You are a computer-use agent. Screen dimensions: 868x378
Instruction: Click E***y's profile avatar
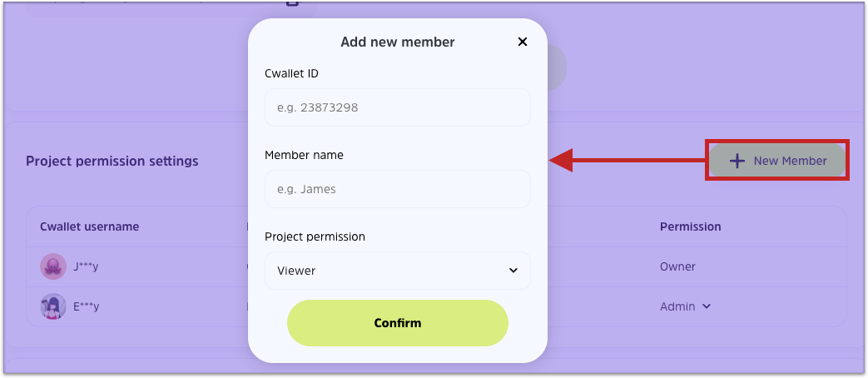(53, 306)
